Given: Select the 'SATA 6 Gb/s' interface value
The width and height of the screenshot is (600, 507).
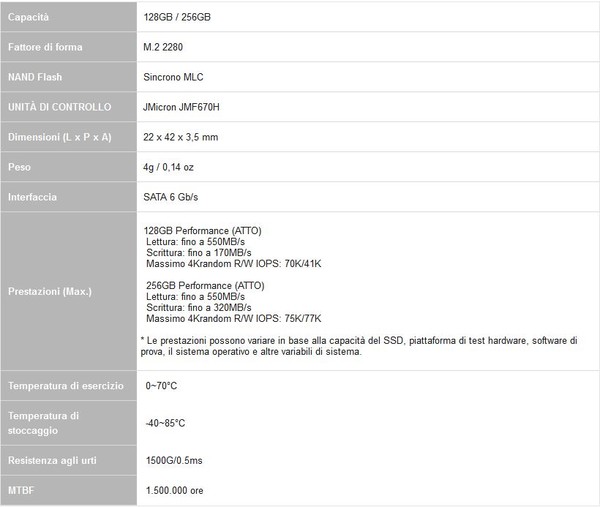Looking at the screenshot, I should (171, 197).
